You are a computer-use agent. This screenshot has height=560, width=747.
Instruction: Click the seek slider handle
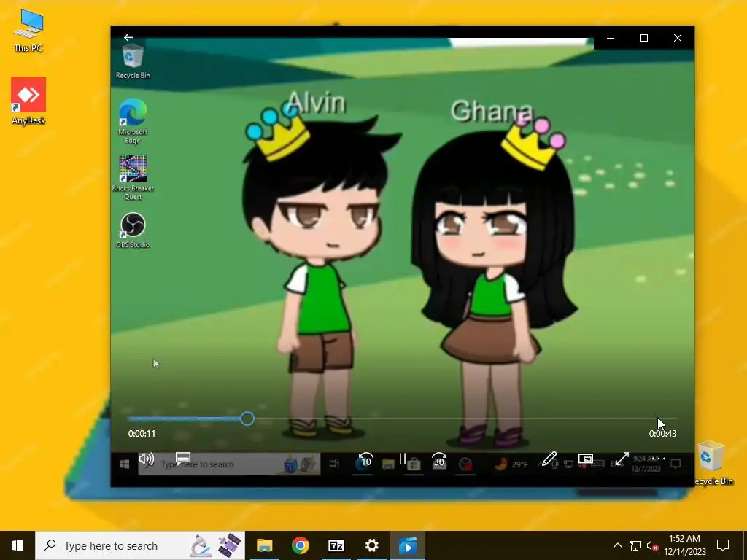(x=247, y=419)
